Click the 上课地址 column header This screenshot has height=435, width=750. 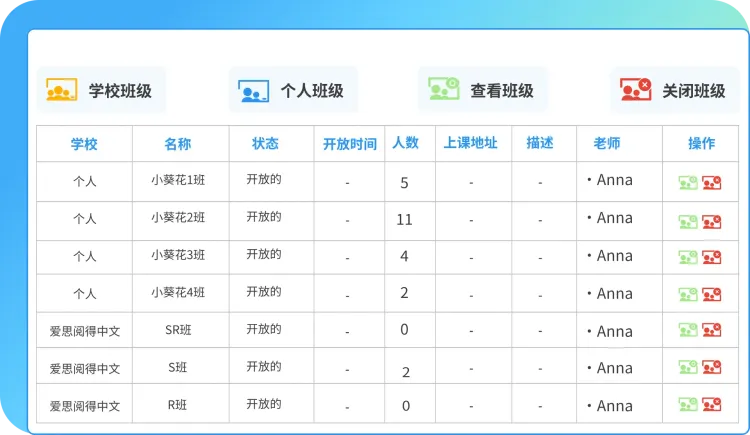tap(471, 143)
